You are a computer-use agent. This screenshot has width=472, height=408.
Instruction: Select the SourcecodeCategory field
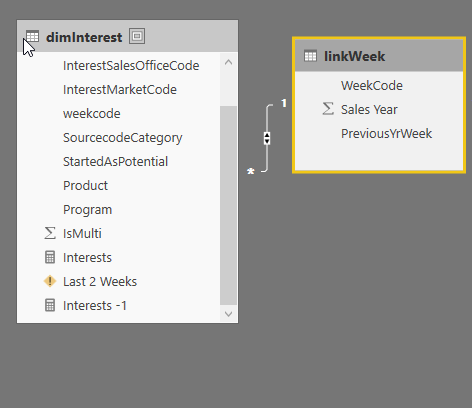point(123,138)
